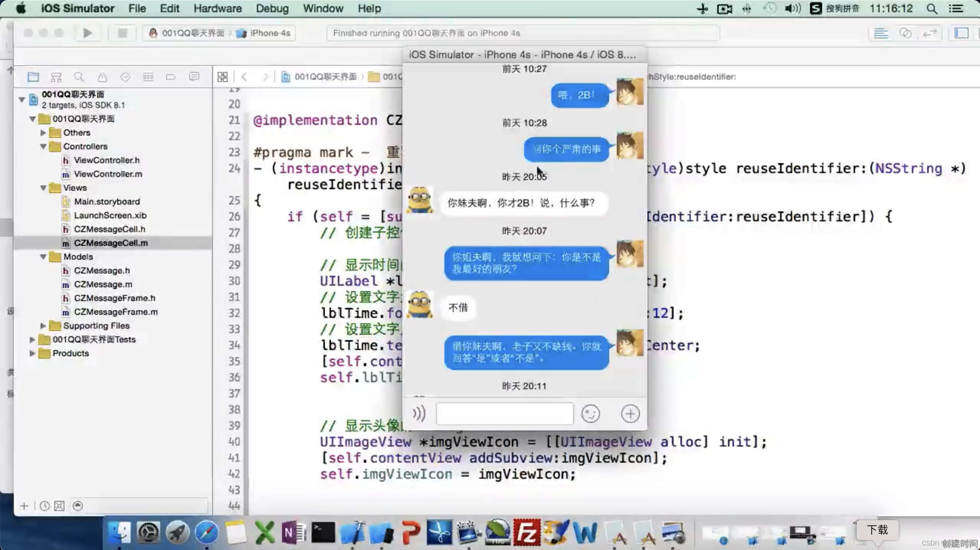Select the Assistant editor button
The image size is (980, 550).
point(905,33)
